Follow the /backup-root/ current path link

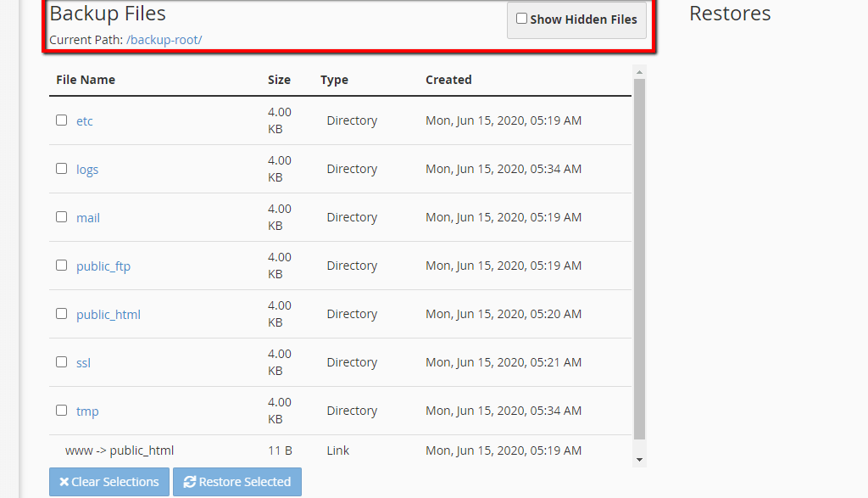click(x=164, y=40)
